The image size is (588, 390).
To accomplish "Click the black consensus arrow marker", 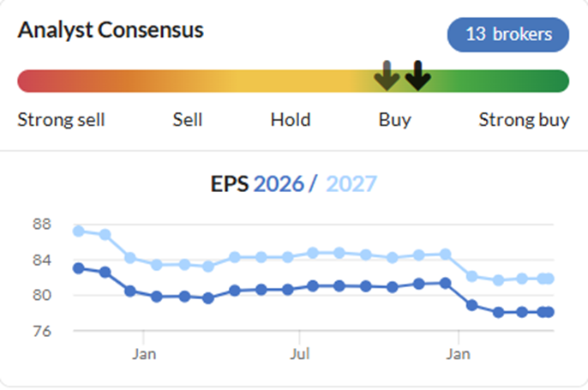I will 417,77.
